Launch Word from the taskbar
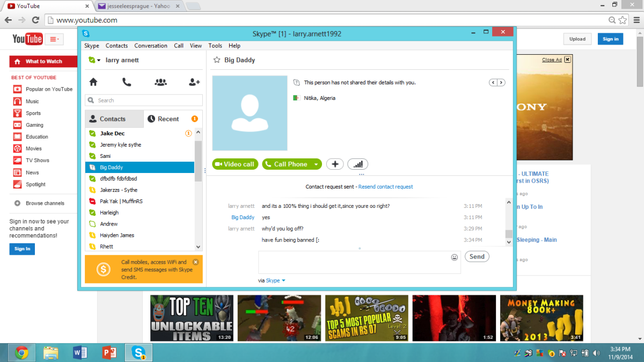This screenshot has width=644, height=362. coord(80,353)
